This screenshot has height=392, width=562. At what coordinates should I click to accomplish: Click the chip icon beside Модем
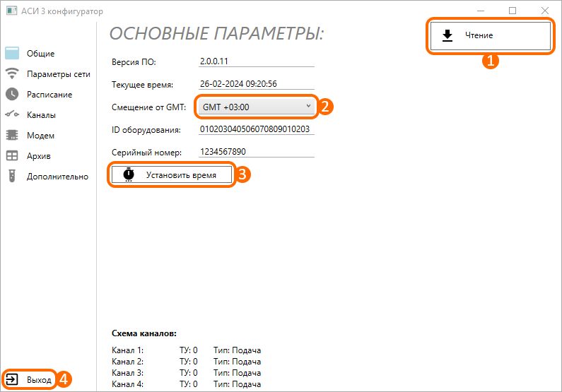[x=12, y=135]
